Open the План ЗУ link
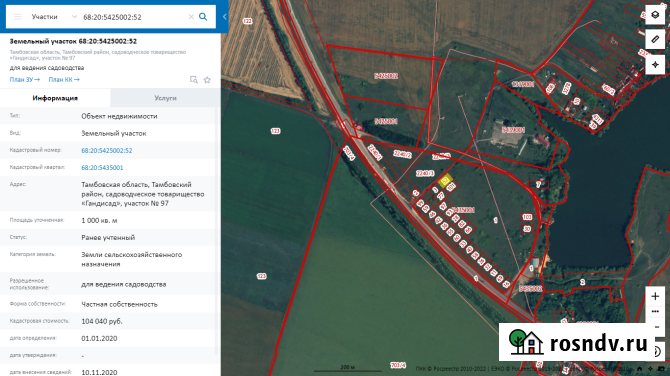 25,79
